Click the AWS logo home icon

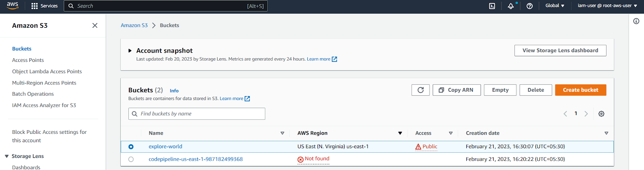tap(12, 6)
